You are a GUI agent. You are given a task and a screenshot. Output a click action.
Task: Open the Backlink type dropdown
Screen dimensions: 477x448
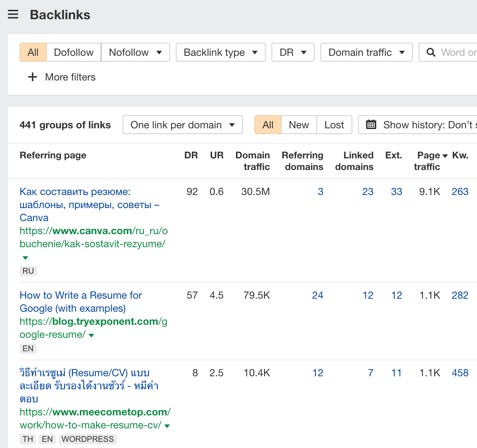click(x=220, y=52)
